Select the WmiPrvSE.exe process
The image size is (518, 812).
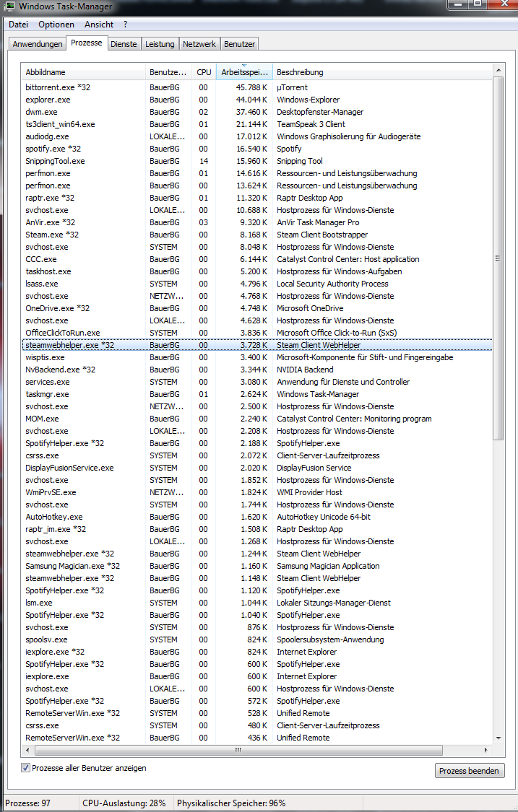pyautogui.click(x=256, y=492)
